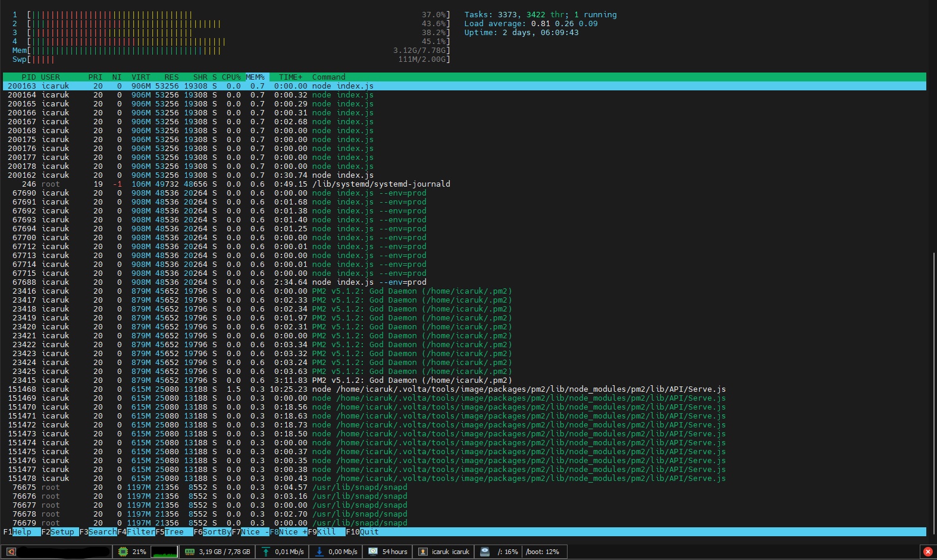Sort by the RES column header

click(171, 77)
